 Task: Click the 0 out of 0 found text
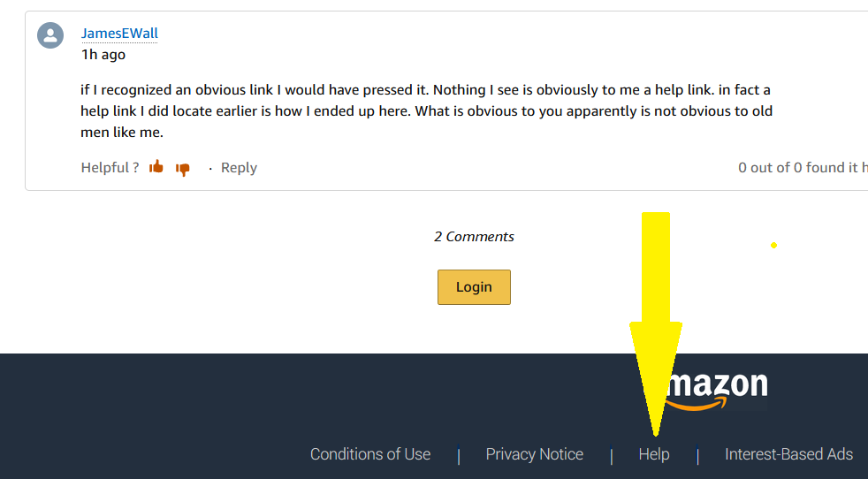(803, 168)
